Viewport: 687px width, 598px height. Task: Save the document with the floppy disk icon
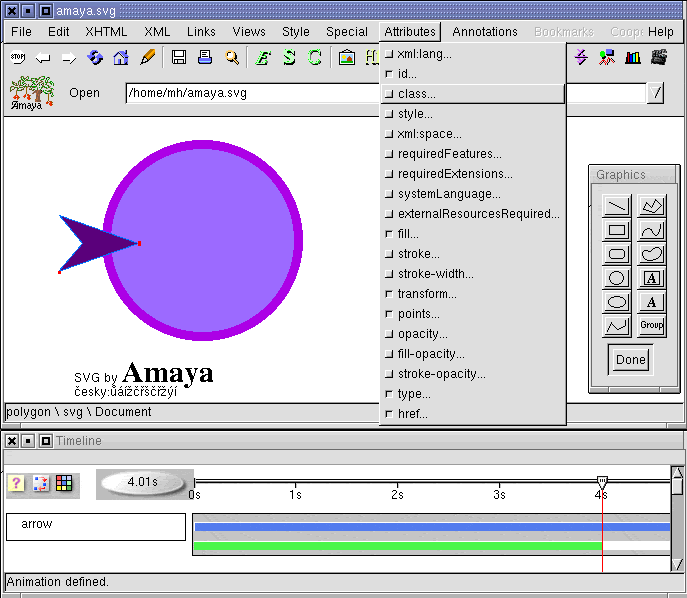pyautogui.click(x=179, y=57)
